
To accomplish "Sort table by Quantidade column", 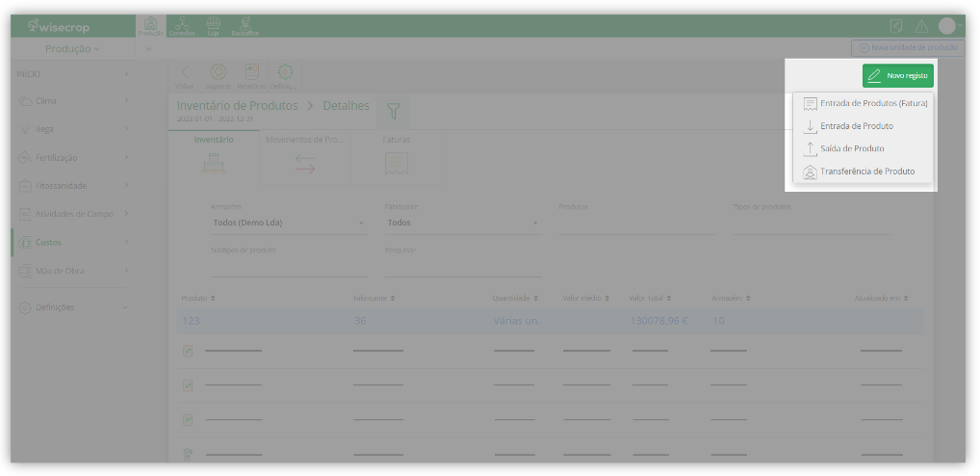I will 515,299.
